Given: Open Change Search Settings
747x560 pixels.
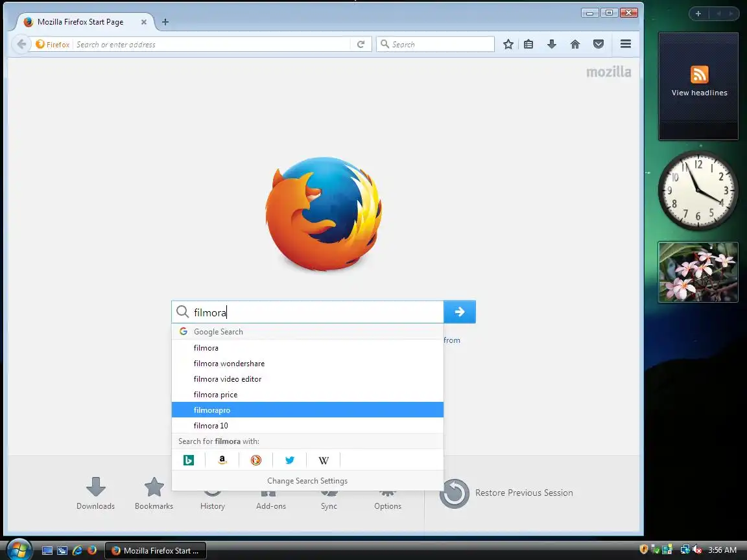Looking at the screenshot, I should pyautogui.click(x=307, y=481).
